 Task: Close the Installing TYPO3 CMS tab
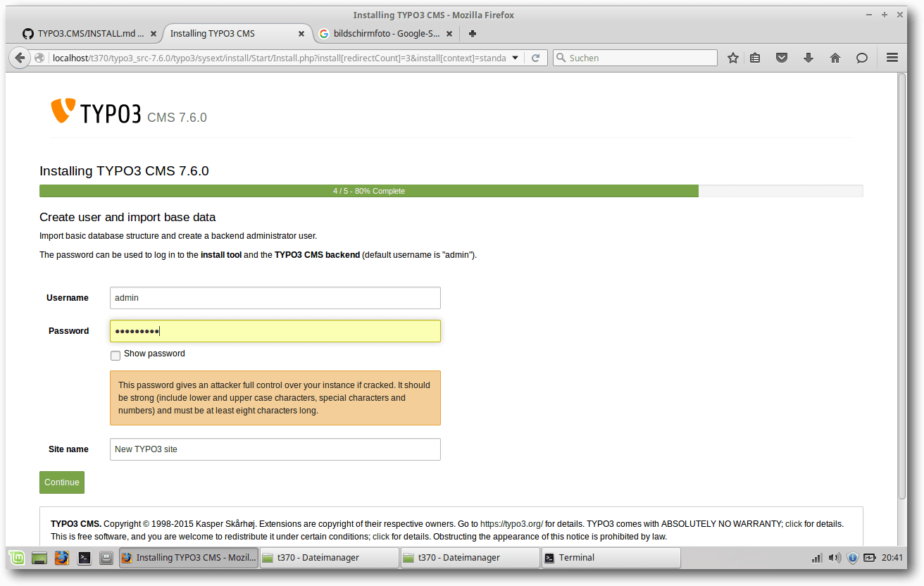(x=301, y=33)
